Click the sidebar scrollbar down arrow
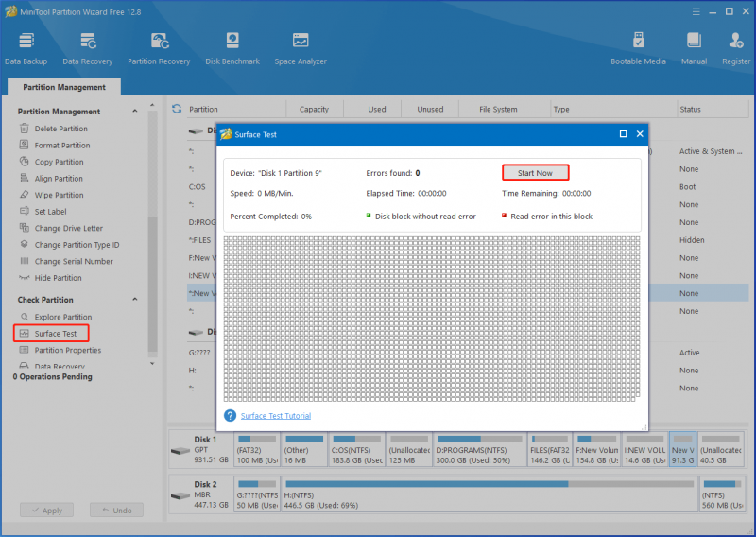756x537 pixels. click(152, 363)
